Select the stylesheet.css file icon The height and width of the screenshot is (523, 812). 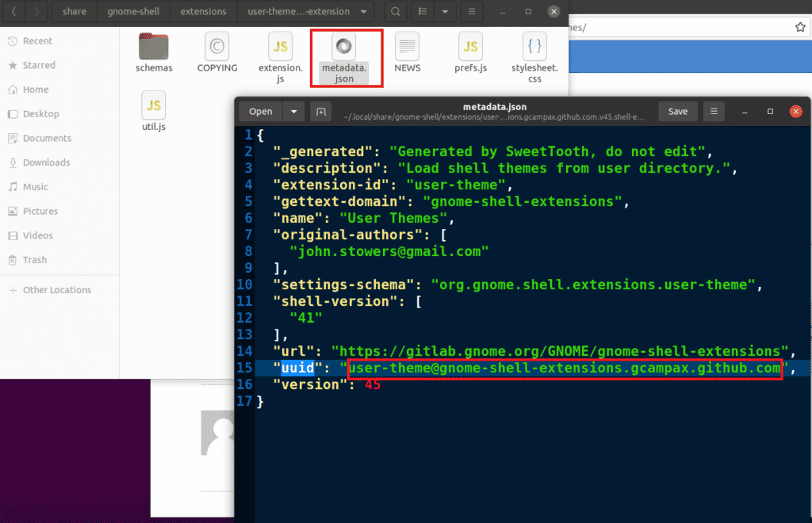(534, 48)
